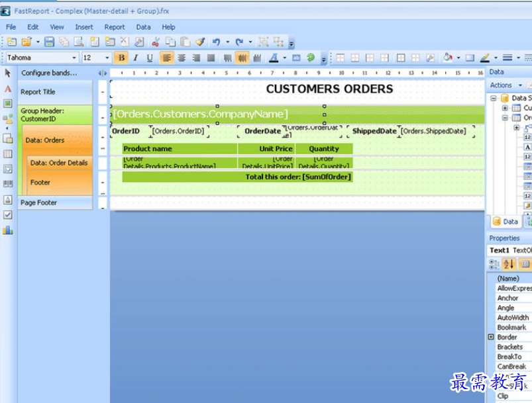Sort properties alphabetically with A-Z icon

coord(509,264)
